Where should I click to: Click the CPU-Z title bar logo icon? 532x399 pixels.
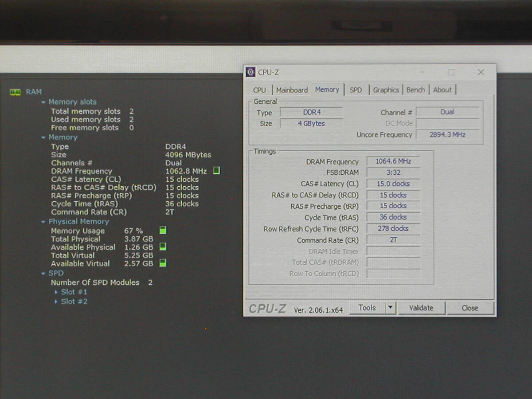(251, 72)
